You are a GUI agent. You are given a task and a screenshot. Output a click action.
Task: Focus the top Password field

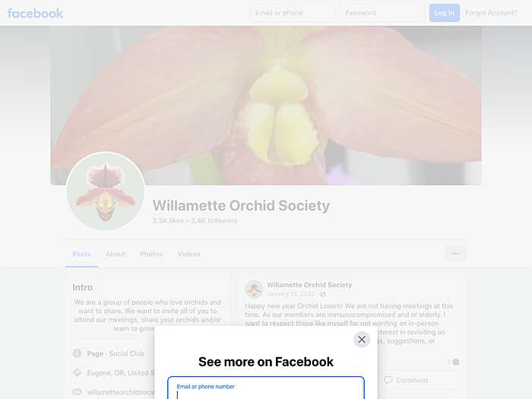point(382,13)
